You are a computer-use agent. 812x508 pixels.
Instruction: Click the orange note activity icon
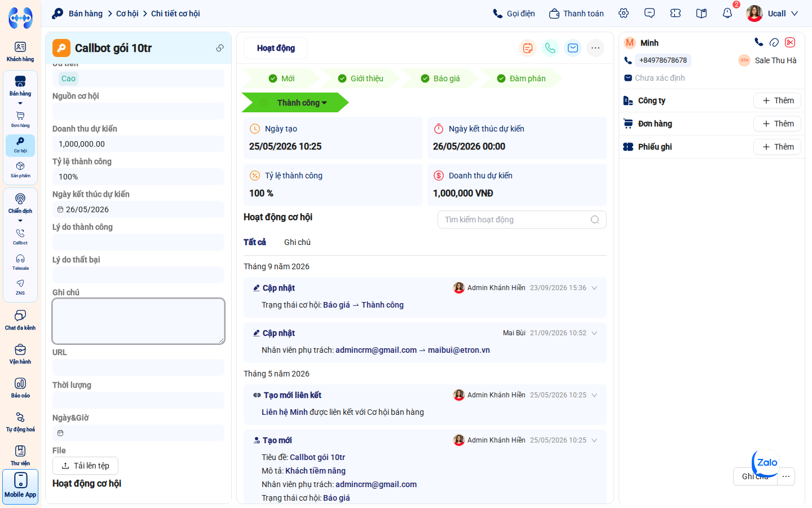528,48
